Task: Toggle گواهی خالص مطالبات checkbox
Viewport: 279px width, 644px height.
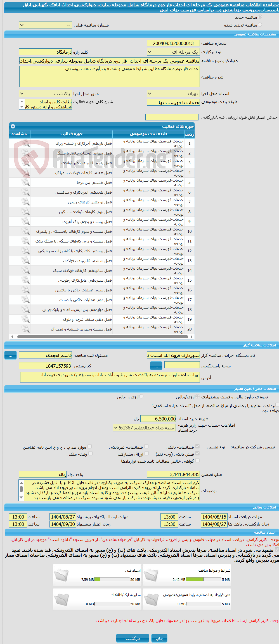Action: point(197,460)
